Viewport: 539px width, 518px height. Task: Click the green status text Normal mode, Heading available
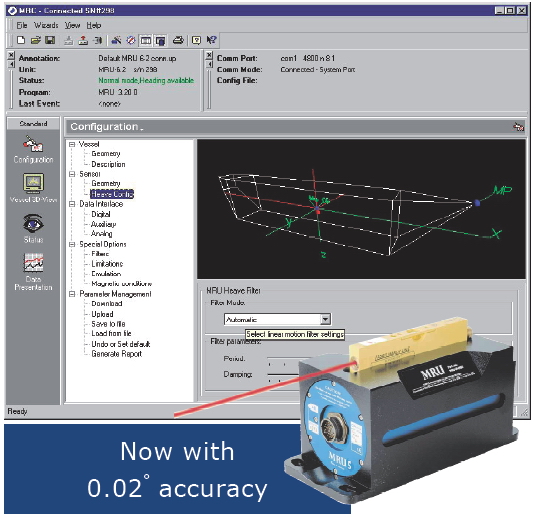click(x=146, y=80)
